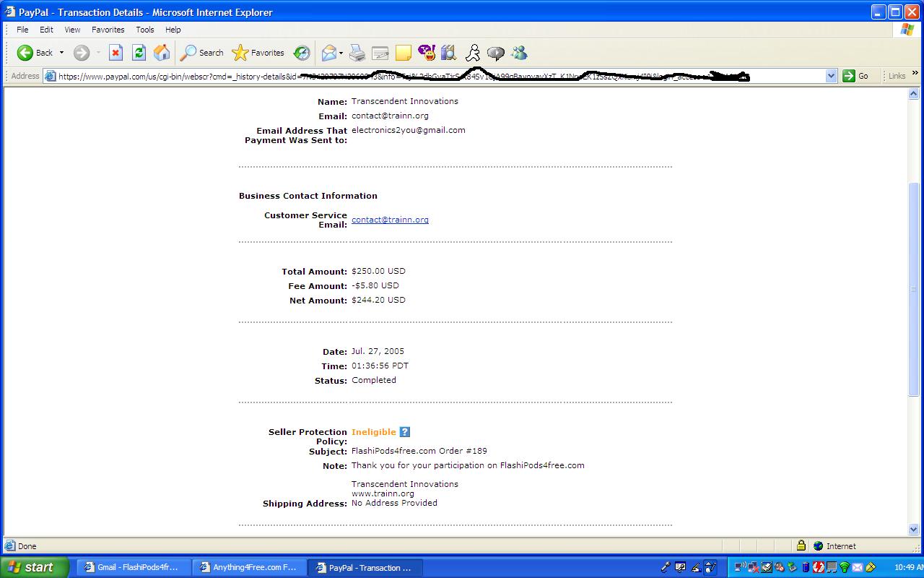Open the File menu
This screenshot has width=924, height=578.
coord(22,30)
